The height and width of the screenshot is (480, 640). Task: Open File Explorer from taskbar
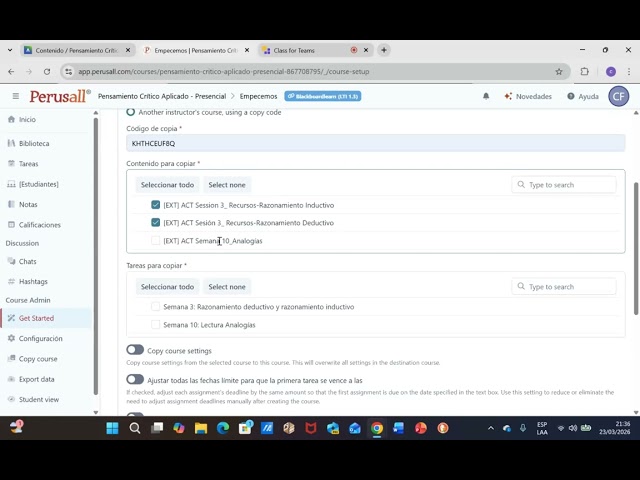(x=201, y=428)
